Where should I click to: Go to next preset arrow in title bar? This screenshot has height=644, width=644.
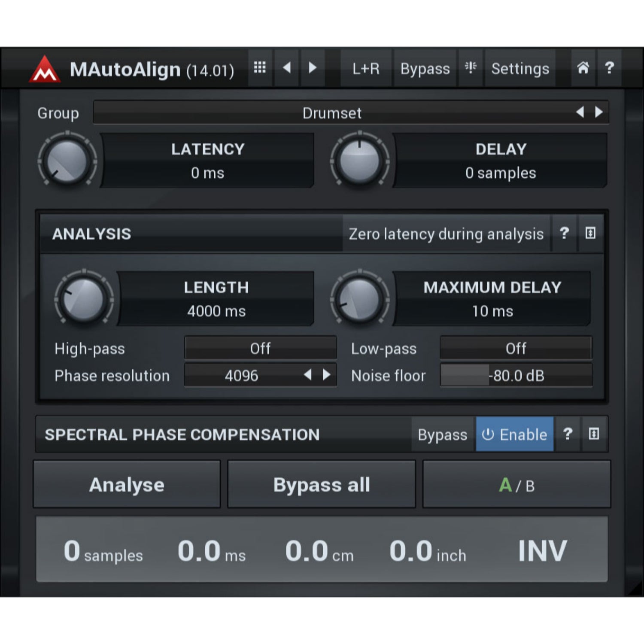pyautogui.click(x=313, y=68)
